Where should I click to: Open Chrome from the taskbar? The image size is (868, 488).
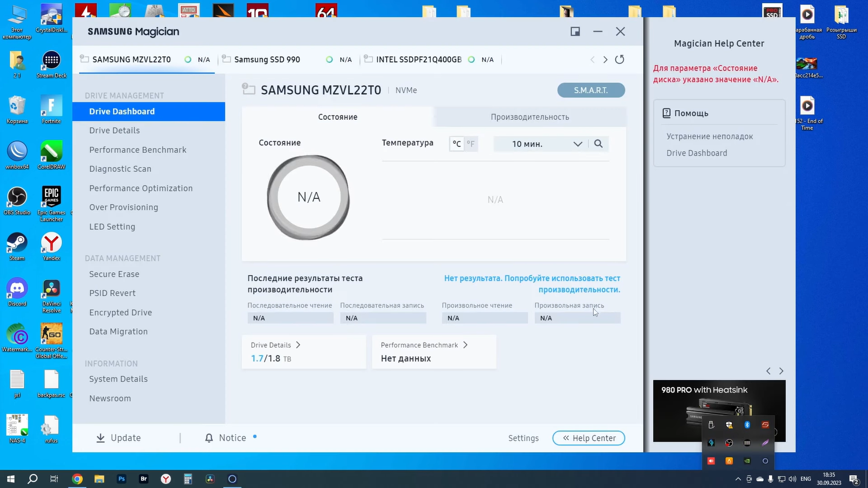pos(77,479)
